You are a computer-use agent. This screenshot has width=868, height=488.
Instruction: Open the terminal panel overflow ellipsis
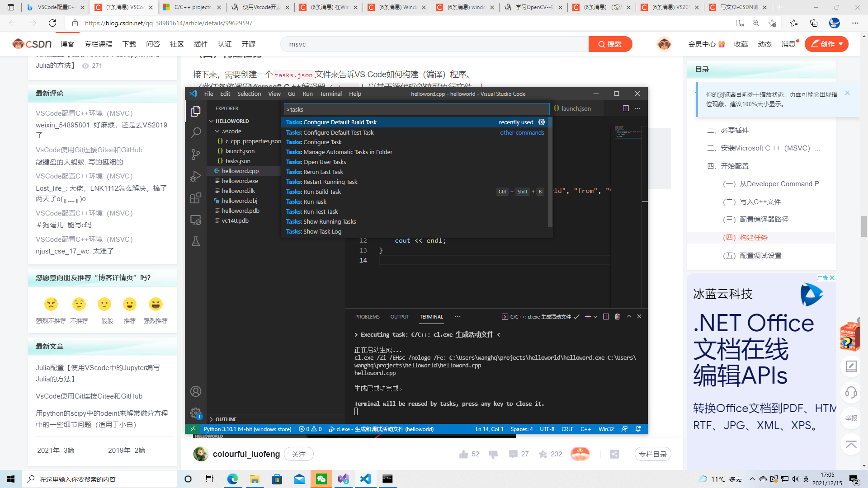(x=458, y=317)
